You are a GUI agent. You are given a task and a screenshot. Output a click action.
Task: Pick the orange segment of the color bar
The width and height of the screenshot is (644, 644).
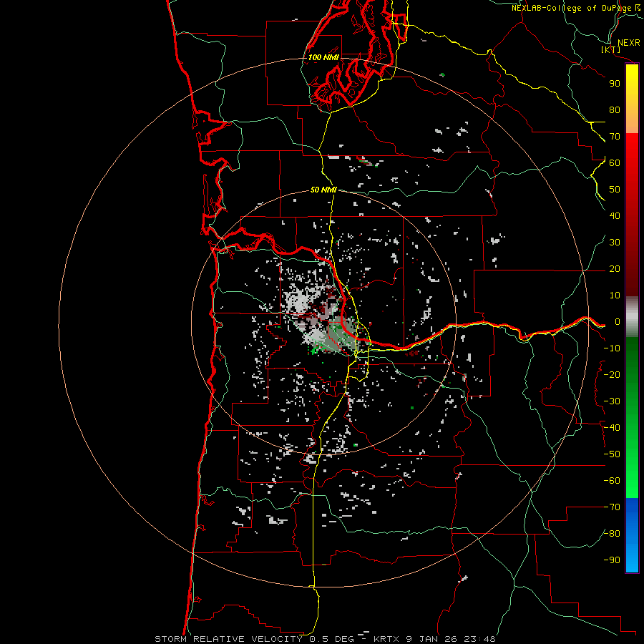click(632, 119)
